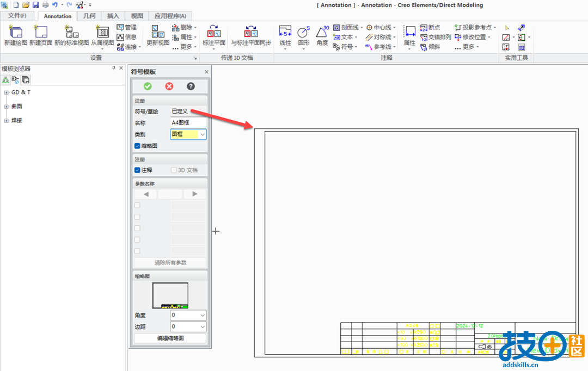Click the next parameter arrow button
Viewport: 588px width, 371px height.
pyautogui.click(x=194, y=194)
